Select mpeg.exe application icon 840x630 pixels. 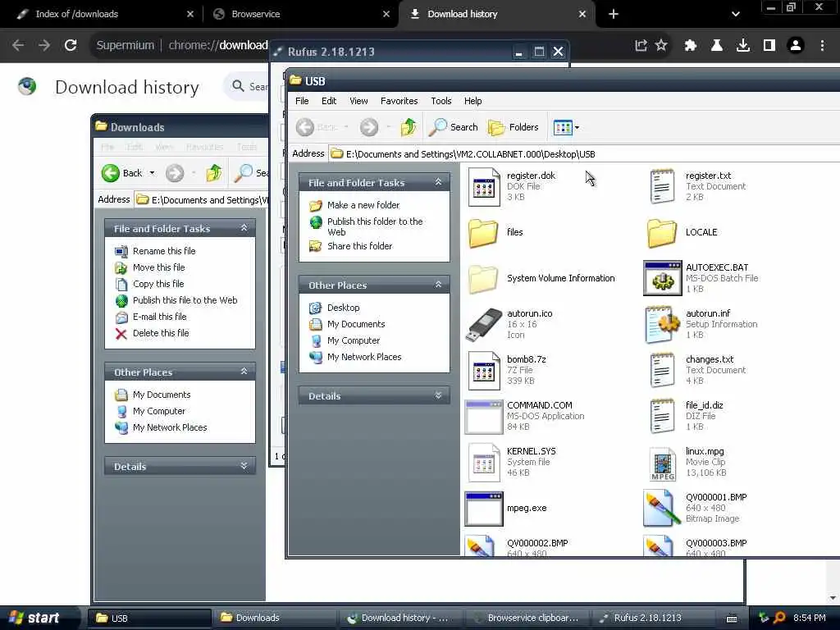tap(483, 509)
